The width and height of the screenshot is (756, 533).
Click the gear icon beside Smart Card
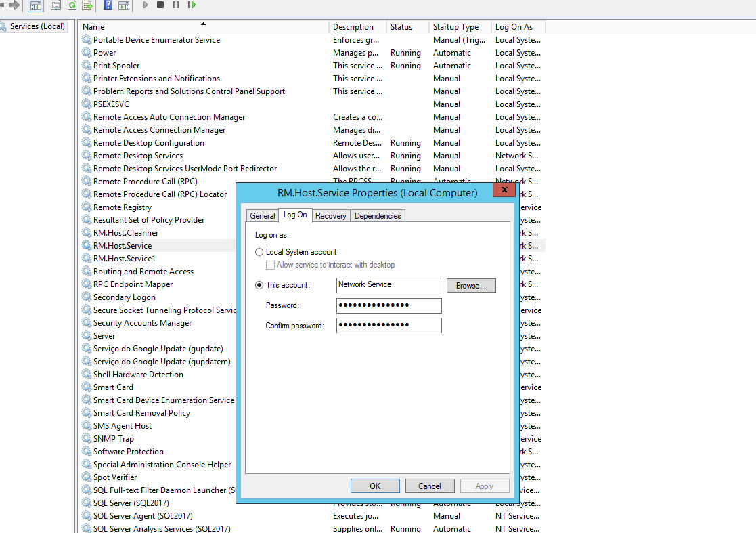click(x=87, y=387)
